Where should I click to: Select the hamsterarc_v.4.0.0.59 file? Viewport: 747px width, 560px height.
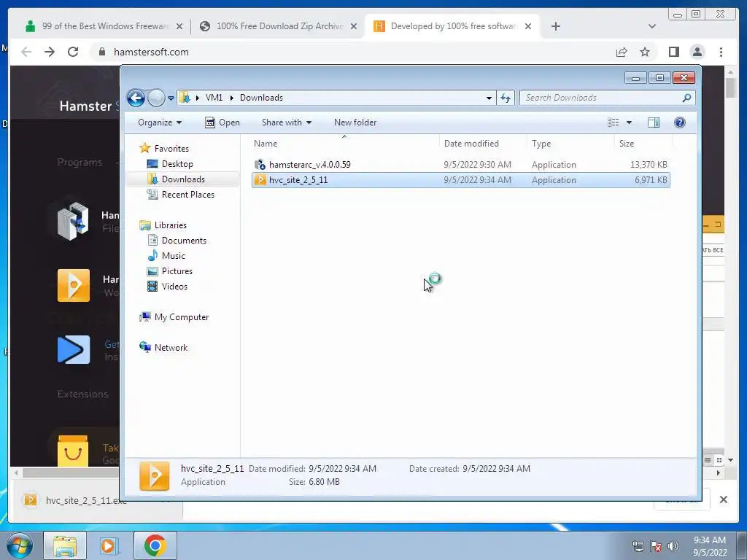(x=309, y=165)
